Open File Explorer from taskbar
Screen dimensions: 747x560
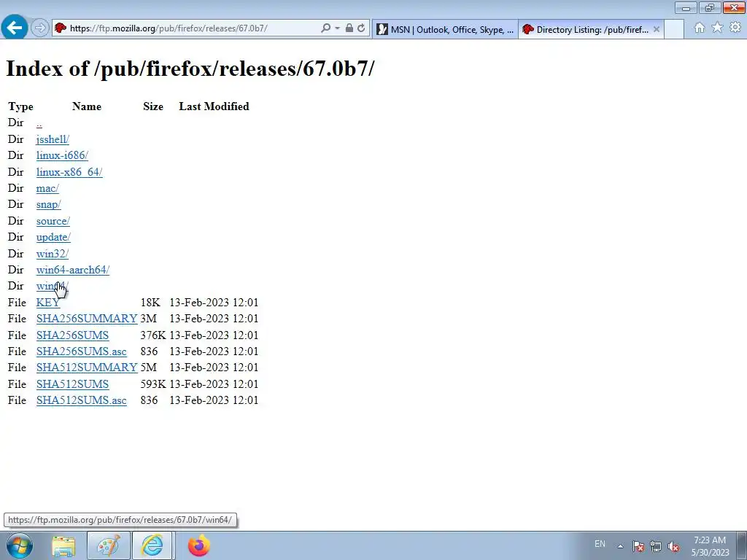click(63, 546)
